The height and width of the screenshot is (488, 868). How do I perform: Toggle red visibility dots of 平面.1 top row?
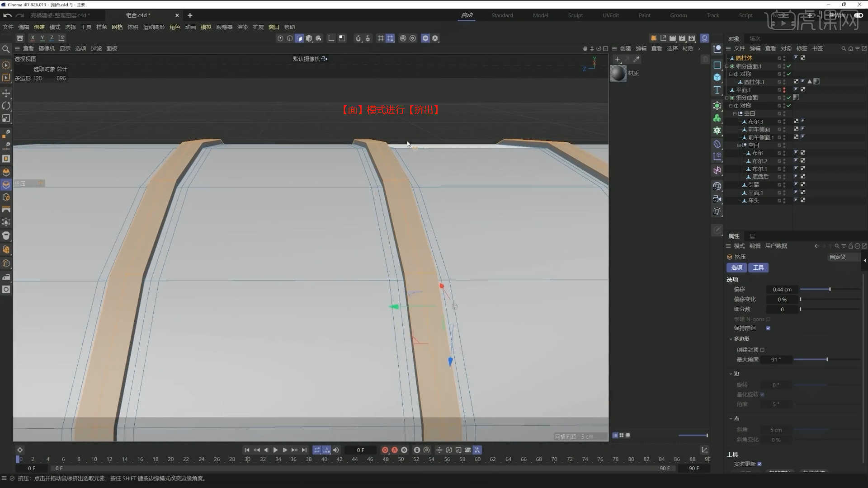point(784,90)
